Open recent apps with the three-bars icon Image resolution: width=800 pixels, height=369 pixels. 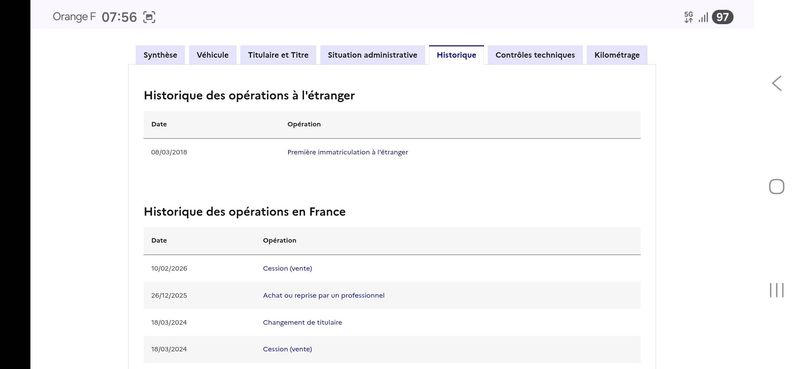point(777,290)
